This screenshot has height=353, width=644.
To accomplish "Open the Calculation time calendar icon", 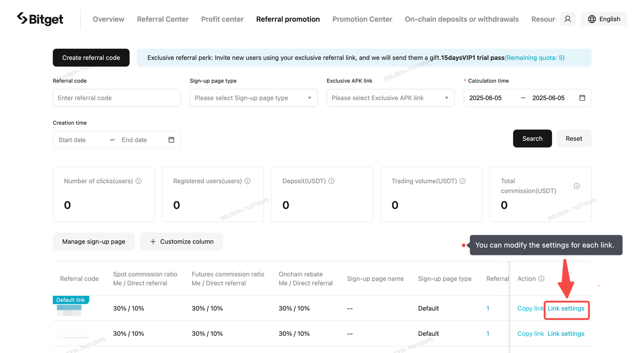I will click(582, 98).
